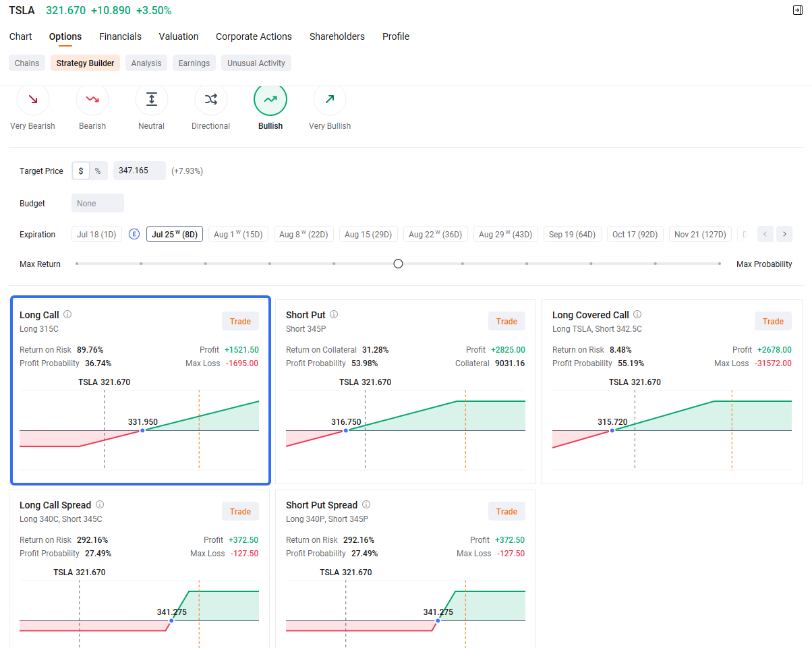The width and height of the screenshot is (812, 648).
Task: Switch target price to percent mode
Action: 98,171
